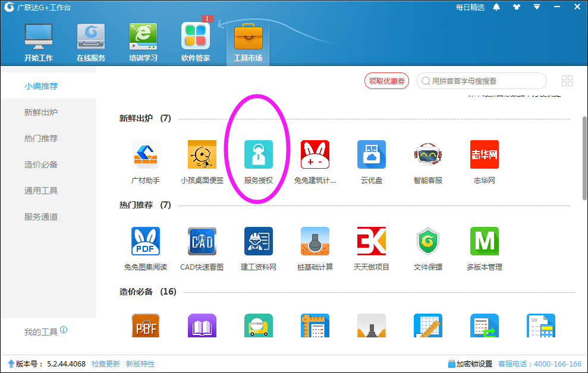Select 造价必备 sidebar category
The image size is (588, 373).
(41, 165)
